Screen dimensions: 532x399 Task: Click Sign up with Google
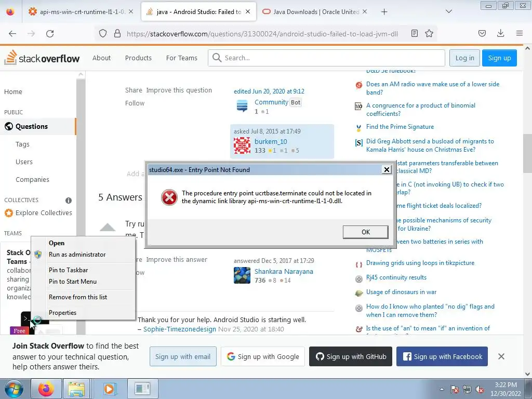coord(262,356)
